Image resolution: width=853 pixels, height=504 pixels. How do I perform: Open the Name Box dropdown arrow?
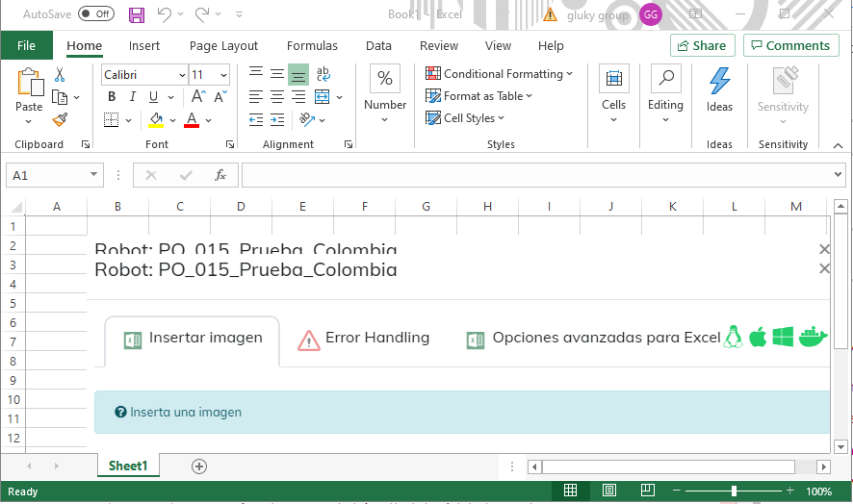[x=93, y=175]
